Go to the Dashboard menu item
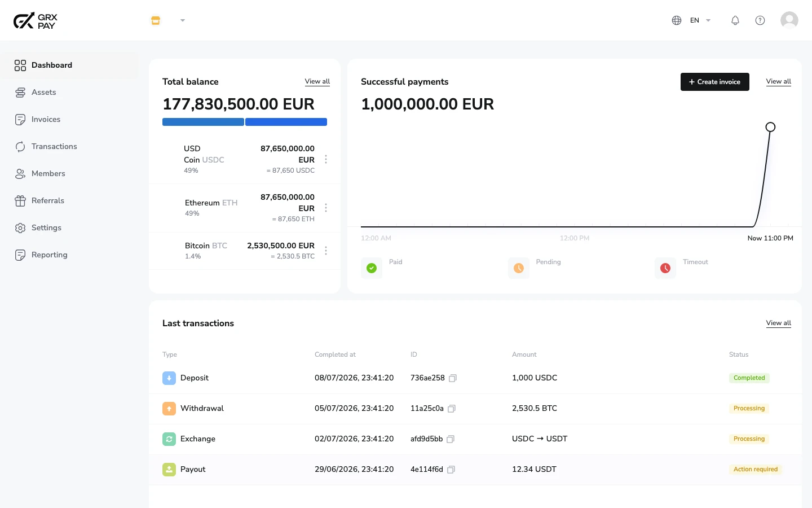The height and width of the screenshot is (508, 812). pyautogui.click(x=69, y=65)
